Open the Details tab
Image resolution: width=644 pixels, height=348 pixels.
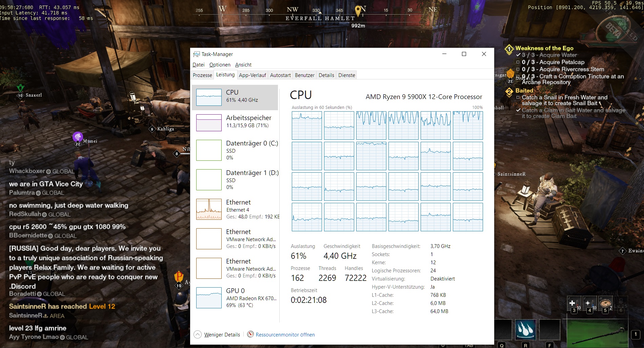tap(326, 75)
